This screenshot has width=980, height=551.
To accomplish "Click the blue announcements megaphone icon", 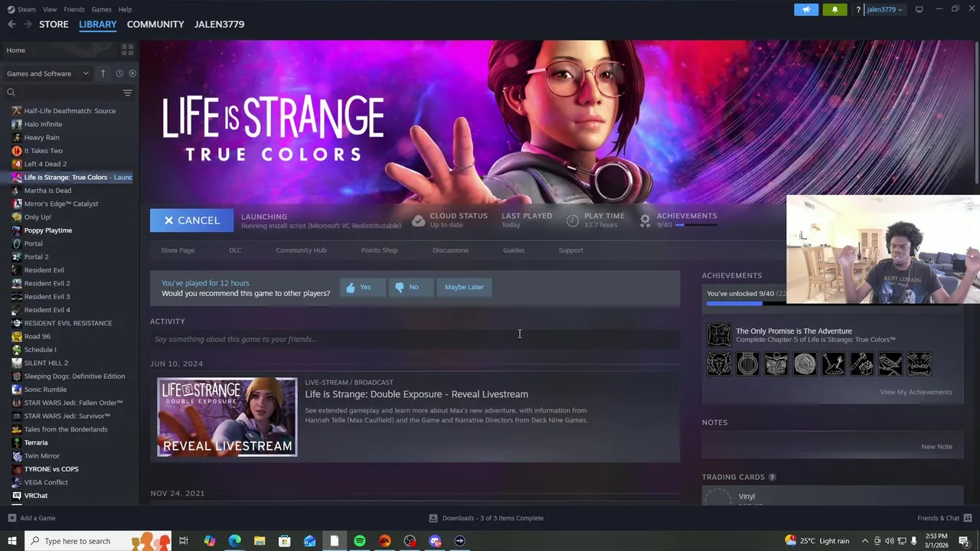I will click(806, 9).
